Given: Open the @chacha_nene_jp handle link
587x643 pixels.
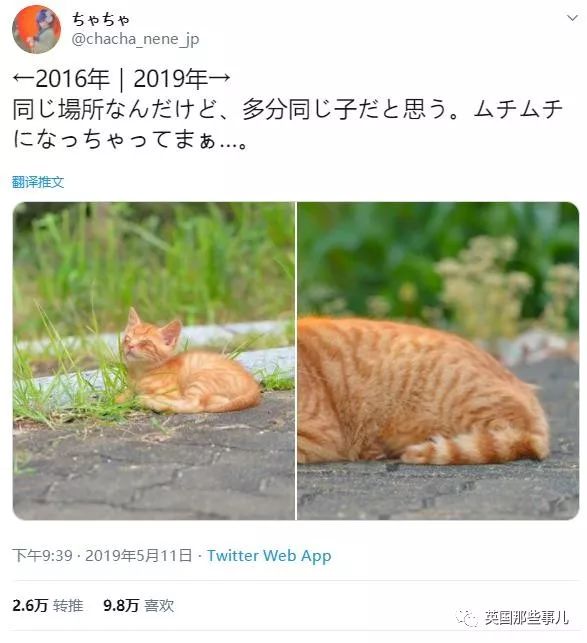Looking at the screenshot, I should (135, 39).
